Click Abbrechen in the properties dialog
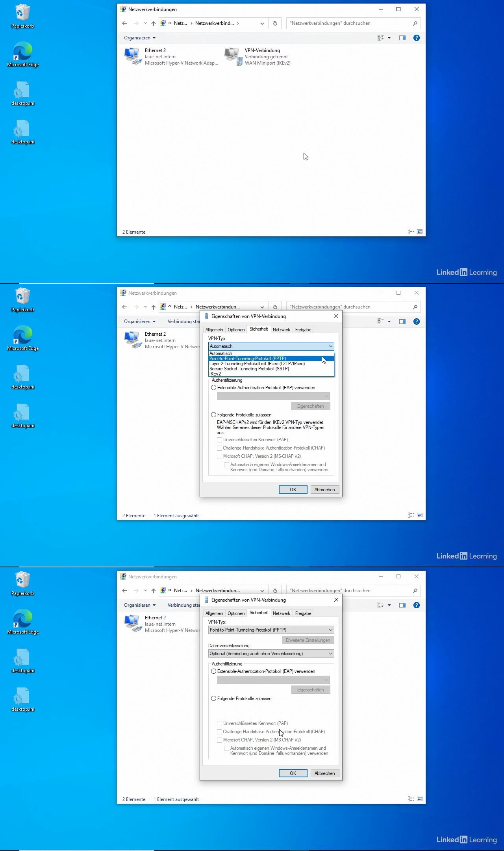504x851 pixels. click(x=324, y=773)
